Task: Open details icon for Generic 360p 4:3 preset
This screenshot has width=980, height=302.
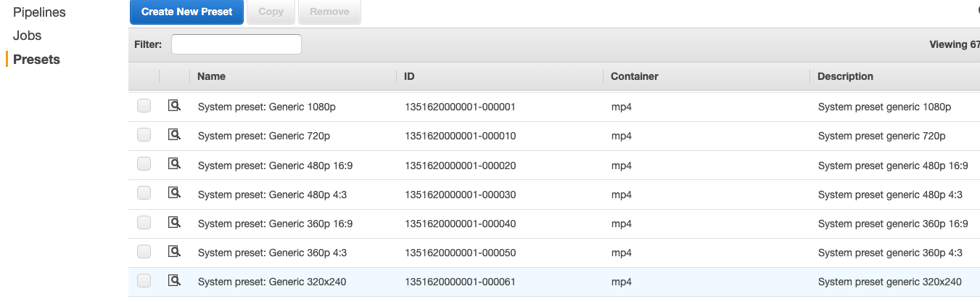Action: (x=174, y=251)
